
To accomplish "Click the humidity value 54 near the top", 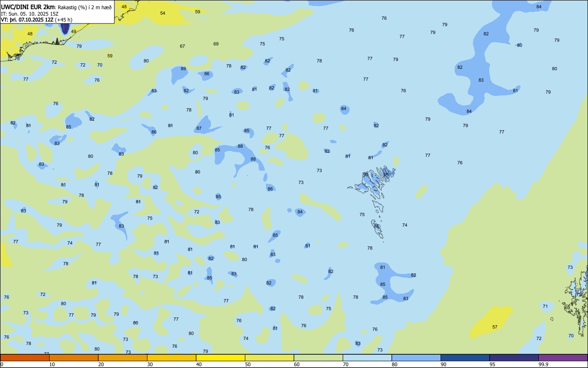I will point(163,13).
